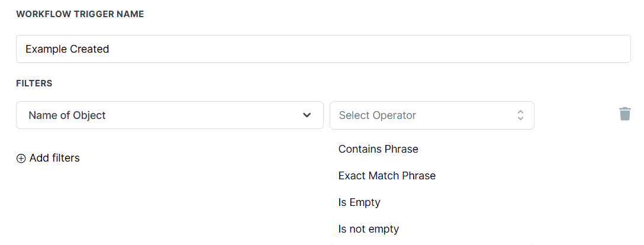Focus the workflow trigger name input field
Screen dimensions: 644x245
pos(323,49)
